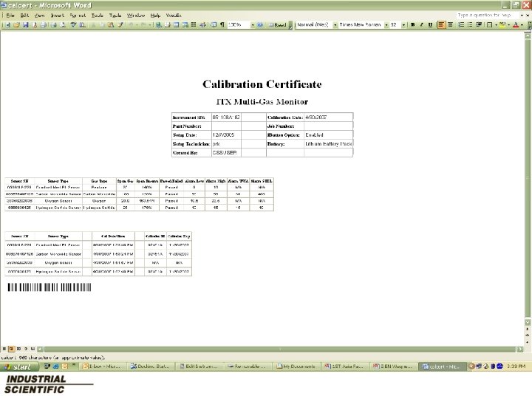Screen dimensions: 532x399
Task: Create a new blank document
Action: pos(8,25)
